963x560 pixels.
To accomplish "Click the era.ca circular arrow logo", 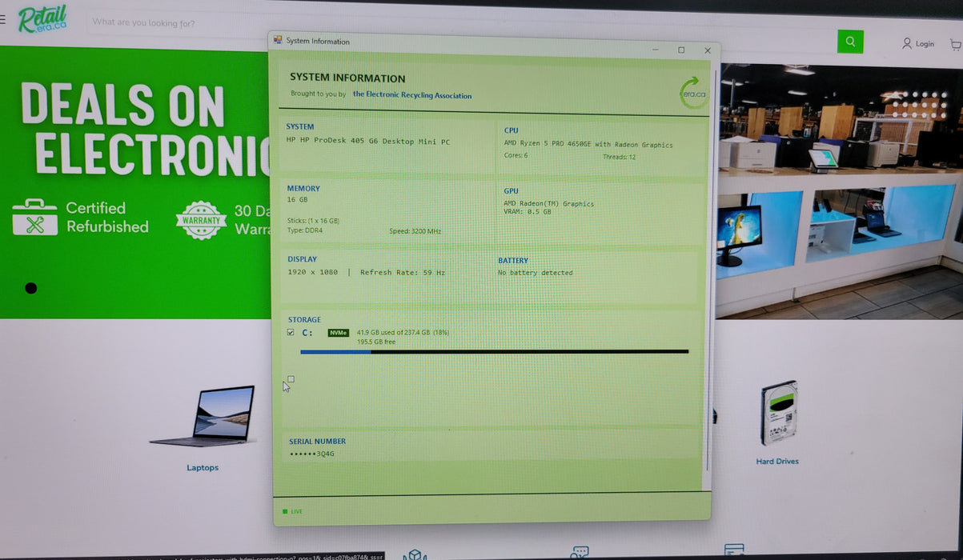I will point(693,91).
